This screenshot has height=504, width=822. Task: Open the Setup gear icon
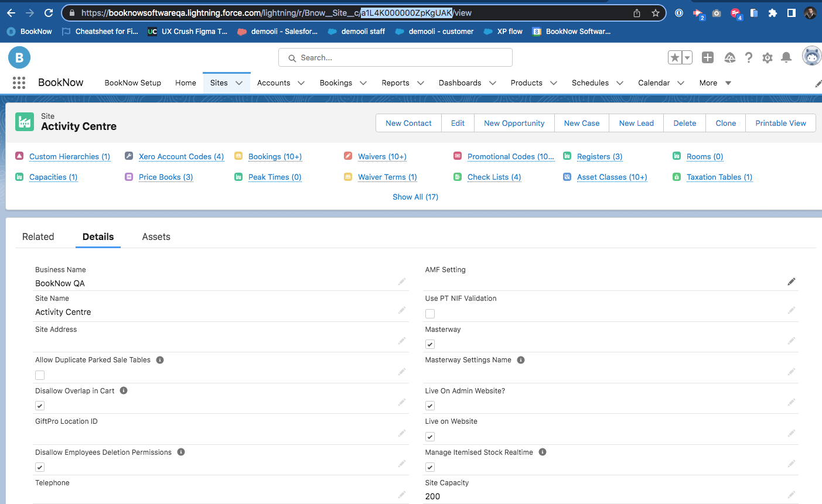[768, 57]
